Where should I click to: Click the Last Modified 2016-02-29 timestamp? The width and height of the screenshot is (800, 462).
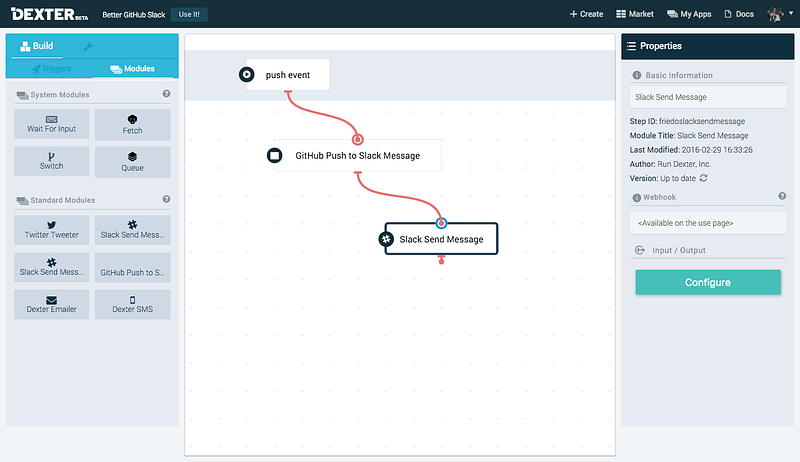click(x=691, y=150)
